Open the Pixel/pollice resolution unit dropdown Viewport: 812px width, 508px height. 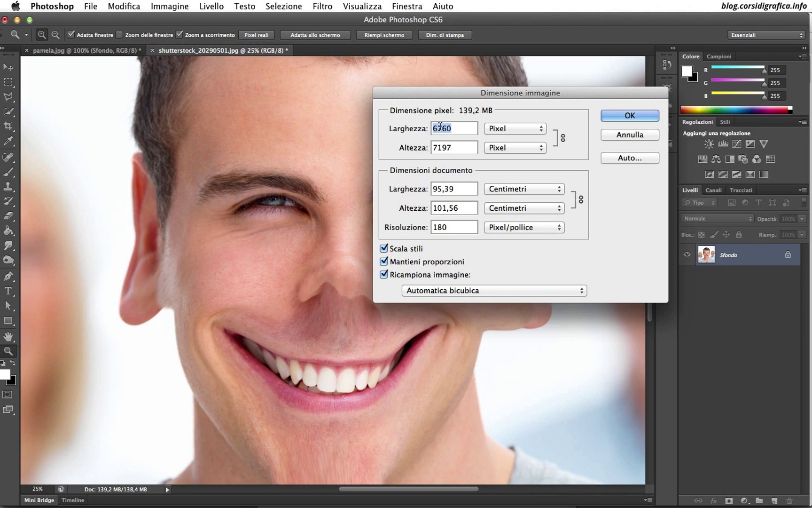click(523, 227)
